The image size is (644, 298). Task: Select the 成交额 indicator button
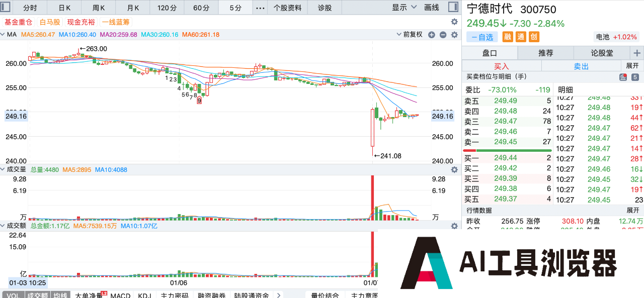(x=38, y=295)
